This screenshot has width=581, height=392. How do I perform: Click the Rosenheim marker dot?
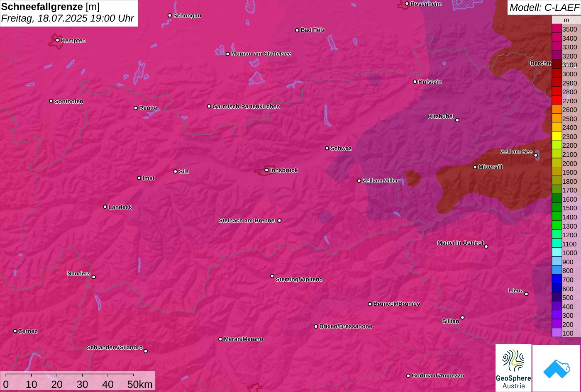pos(407,4)
